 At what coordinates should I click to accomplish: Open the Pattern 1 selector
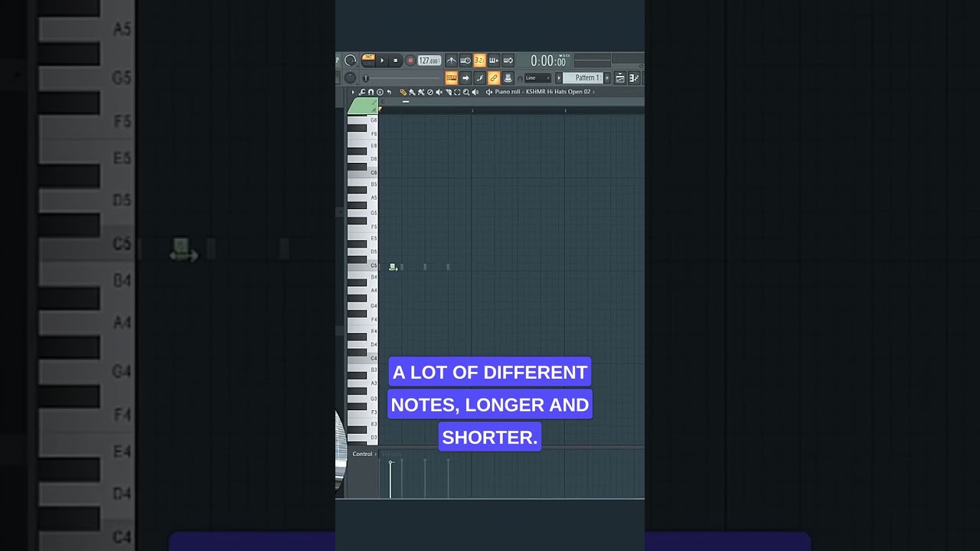coord(583,77)
